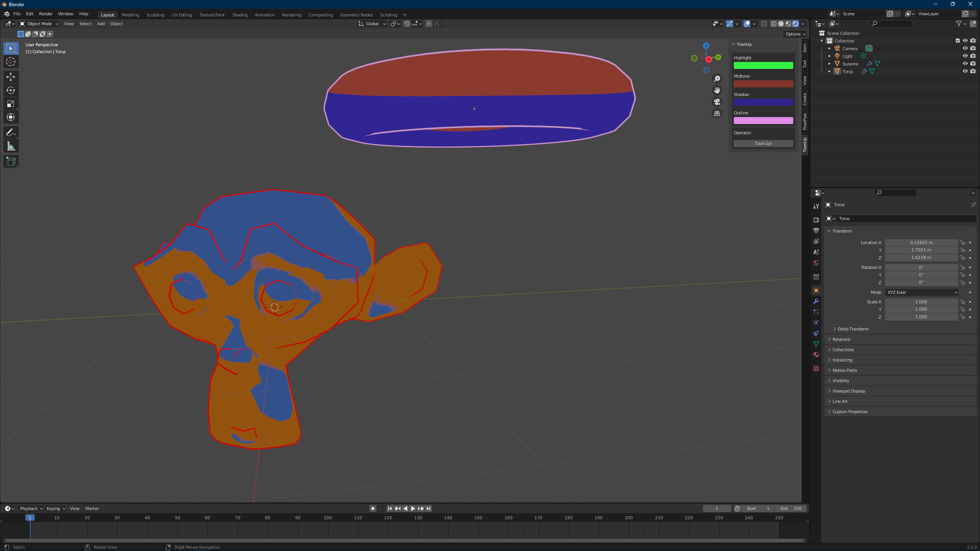The height and width of the screenshot is (551, 980).
Task: Click the viewport zoom magnifier icon
Action: point(717,79)
